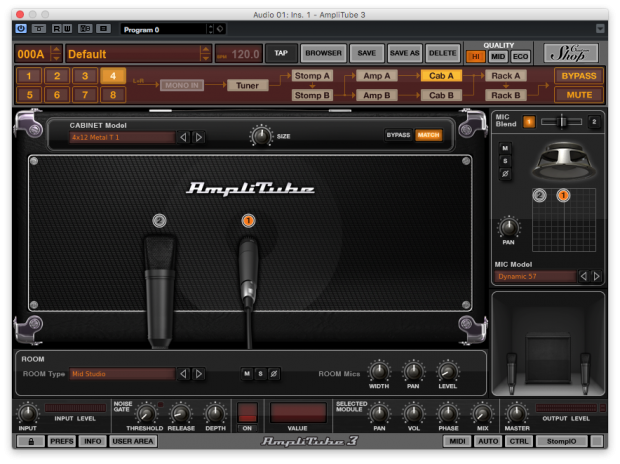
Task: Open PREFS in the bottom bar
Action: tap(62, 441)
